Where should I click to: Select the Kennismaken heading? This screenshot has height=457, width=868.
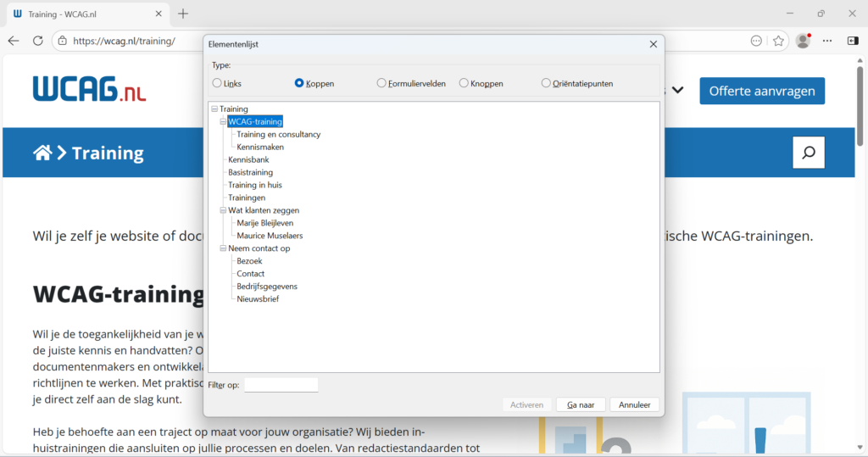click(x=260, y=148)
